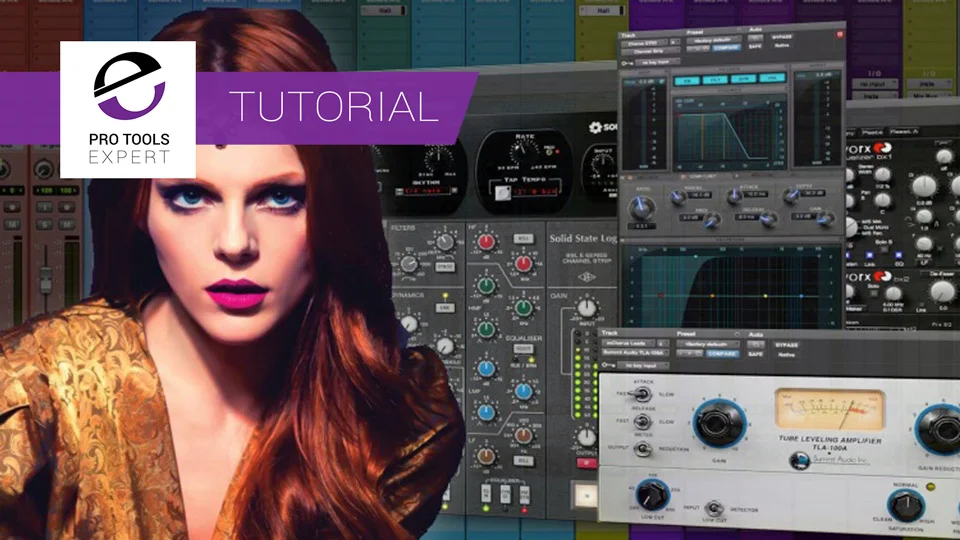Click the Saturation knob on TLA-100A
This screenshot has width=960, height=540.
[x=906, y=504]
